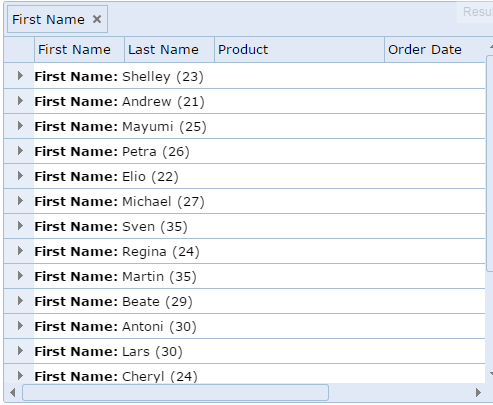The image size is (493, 405).
Task: Expand the Michael group row
Action: pos(20,201)
